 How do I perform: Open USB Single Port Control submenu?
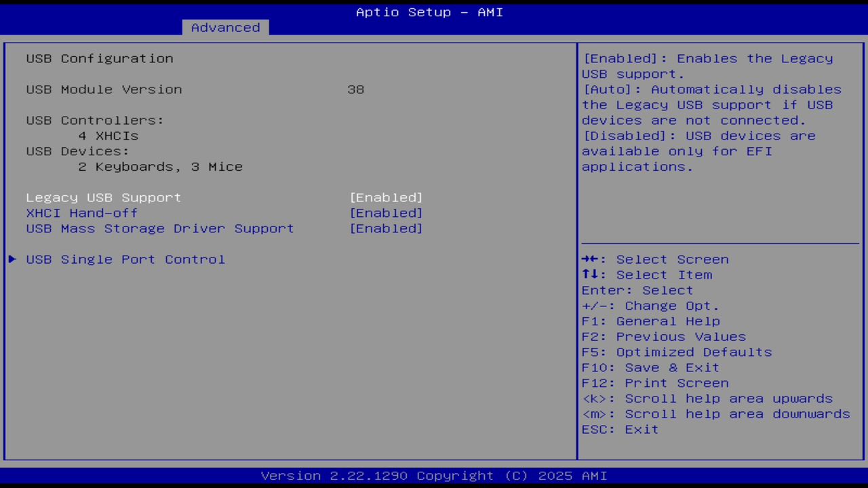pos(125,259)
